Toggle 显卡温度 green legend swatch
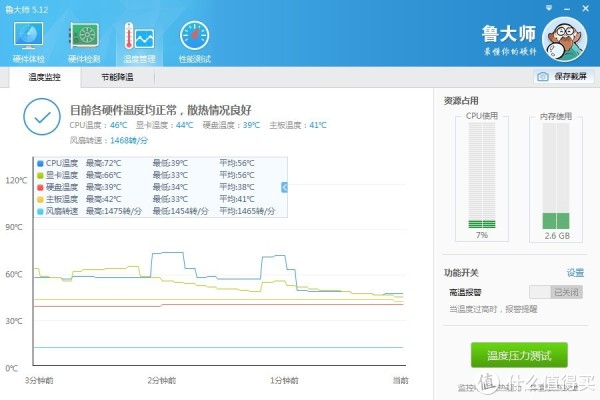This screenshot has height=400, width=600. point(40,175)
